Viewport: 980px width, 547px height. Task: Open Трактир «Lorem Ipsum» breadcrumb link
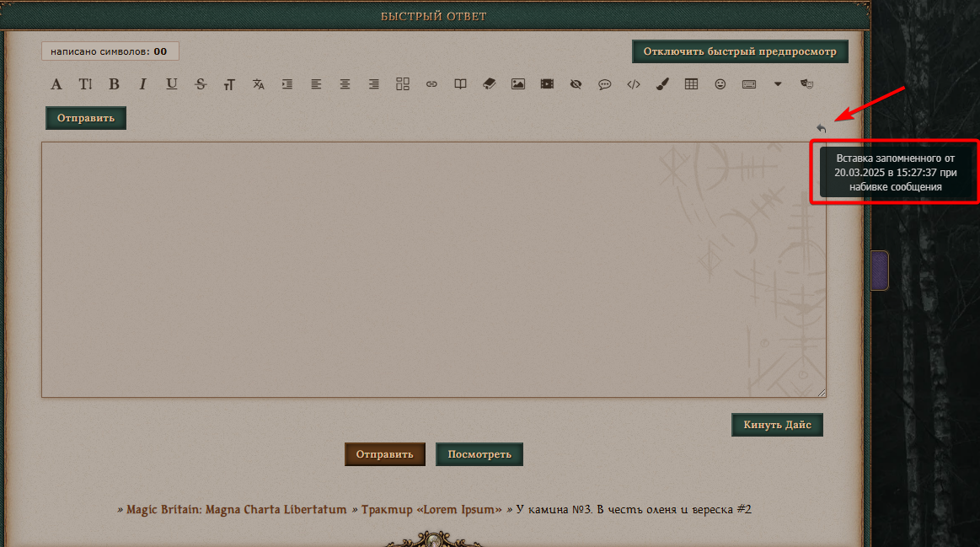(x=431, y=509)
